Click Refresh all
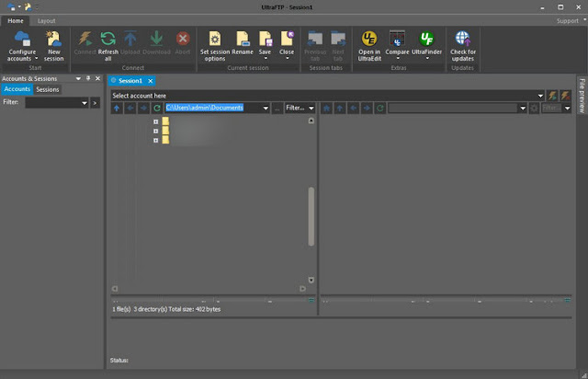The width and height of the screenshot is (588, 379). click(x=108, y=46)
